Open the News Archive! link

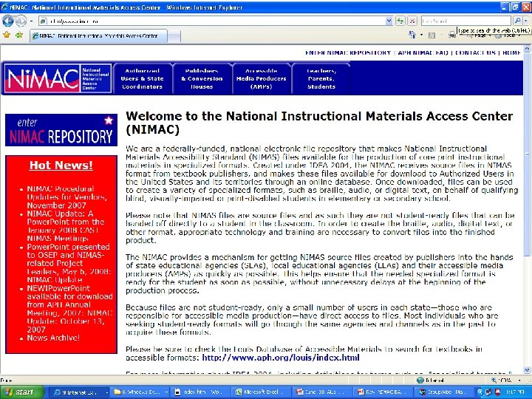(x=53, y=338)
